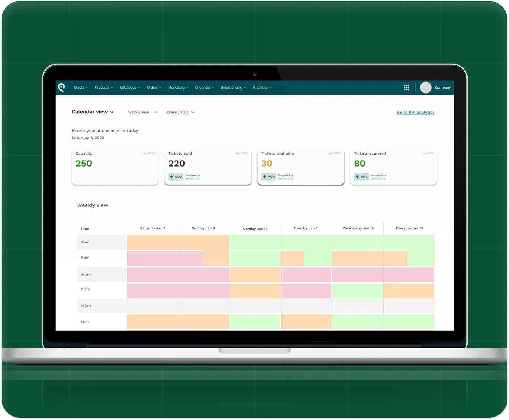Viewport: 509px width, 420px height.
Task: Click the up arrow badge in Tickets scanned
Action: click(357, 177)
